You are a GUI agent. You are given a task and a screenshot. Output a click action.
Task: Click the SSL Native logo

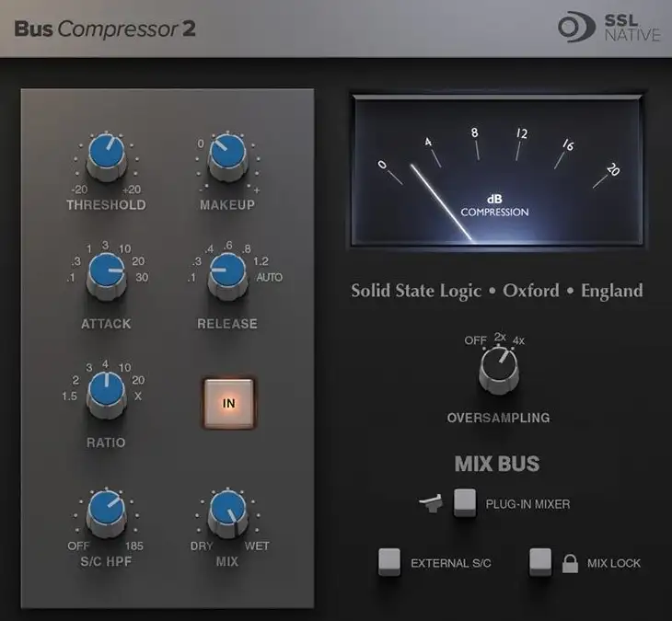(609, 28)
